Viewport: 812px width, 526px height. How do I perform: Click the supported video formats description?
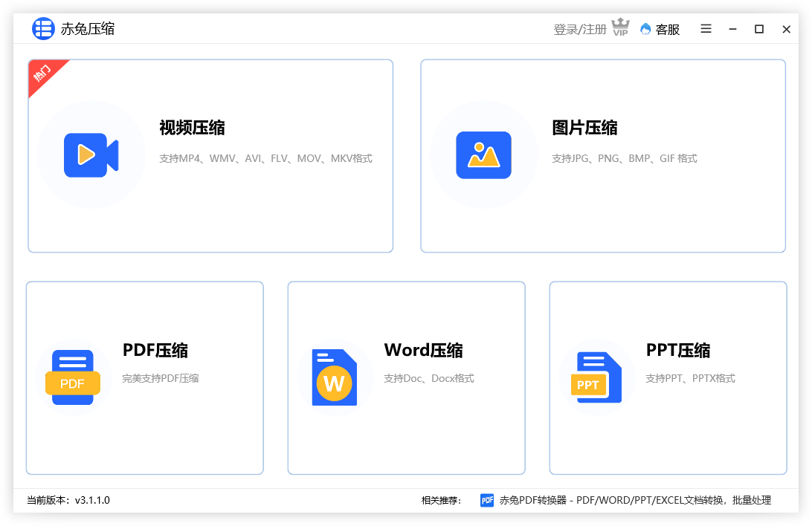tap(265, 158)
